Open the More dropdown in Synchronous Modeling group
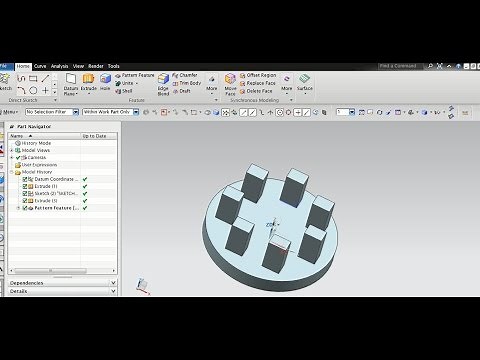Viewport: 480px width, 360px height. click(x=287, y=84)
